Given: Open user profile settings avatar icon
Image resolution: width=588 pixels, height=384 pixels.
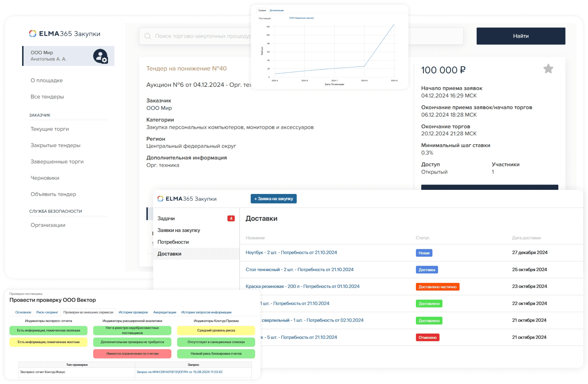Looking at the screenshot, I should pos(100,56).
